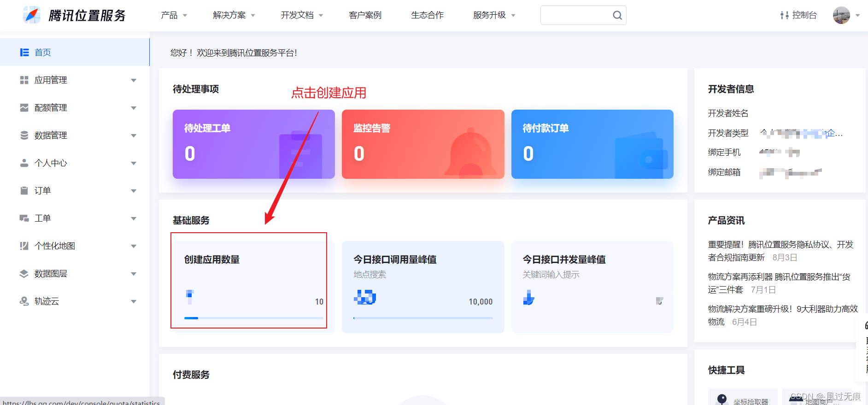Click the 首页 list icon
This screenshot has height=405, width=868.
click(x=24, y=53)
